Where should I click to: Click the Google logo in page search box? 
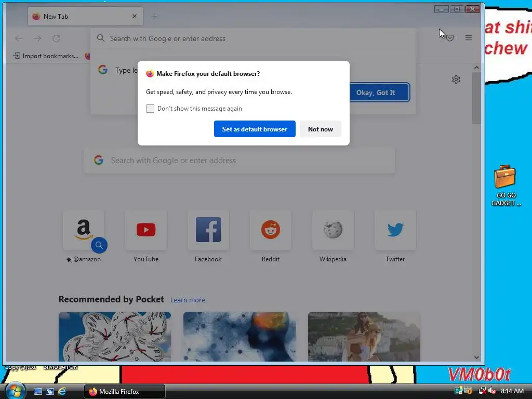tap(99, 160)
